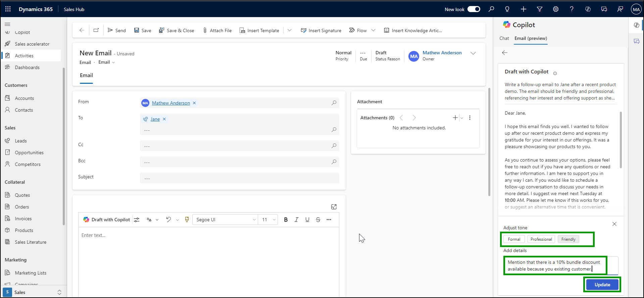The width and height of the screenshot is (644, 298).
Task: Expand the Flow dropdown
Action: 373,30
